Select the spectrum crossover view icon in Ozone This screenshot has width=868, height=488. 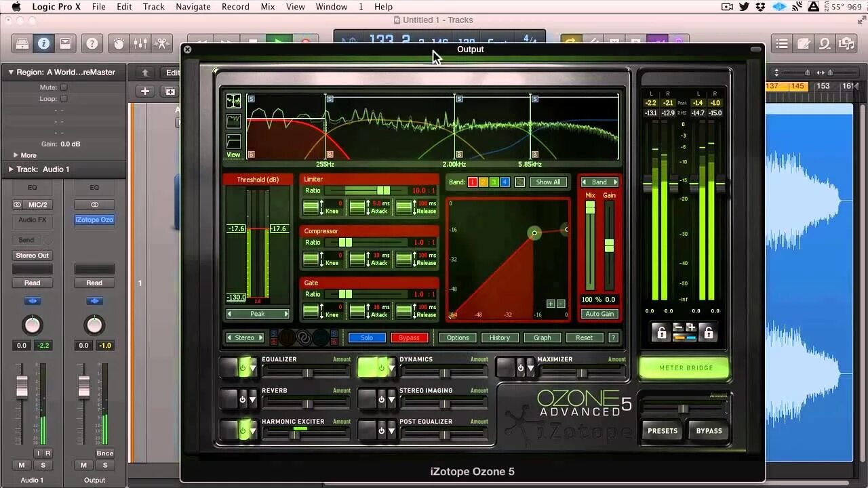[x=233, y=100]
